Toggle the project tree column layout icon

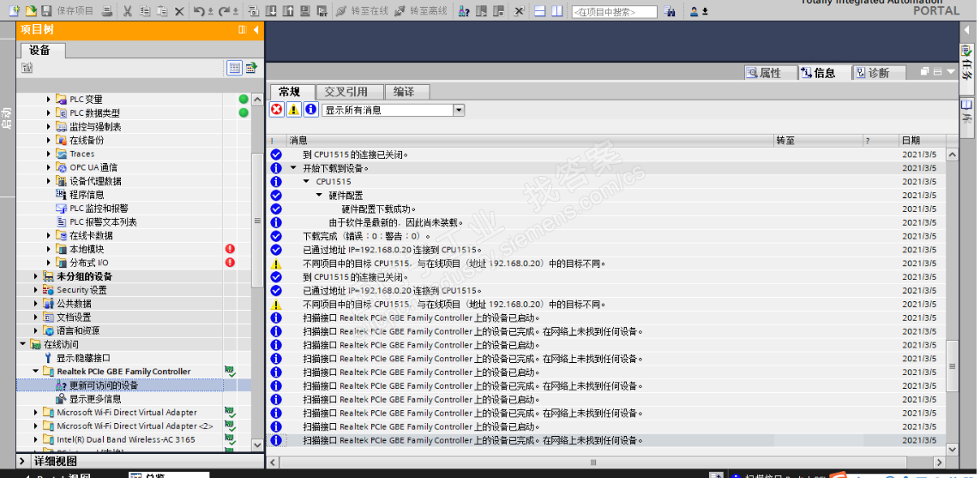click(243, 29)
